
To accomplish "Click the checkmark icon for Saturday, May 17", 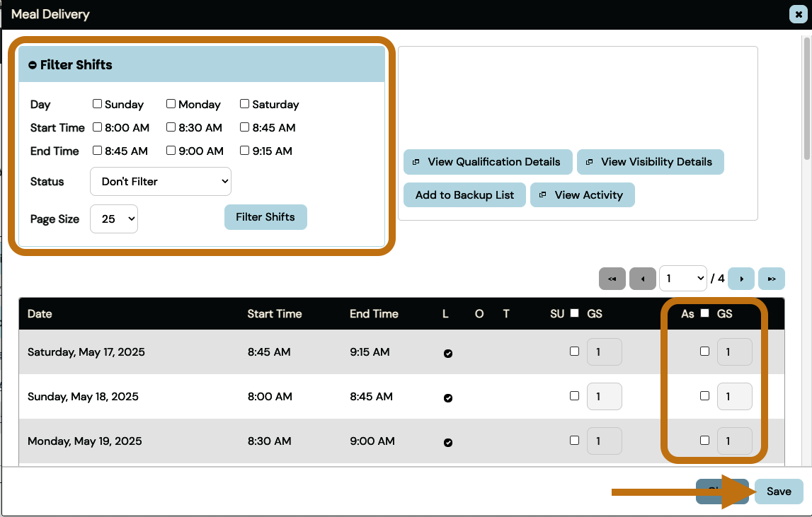I will tap(448, 354).
